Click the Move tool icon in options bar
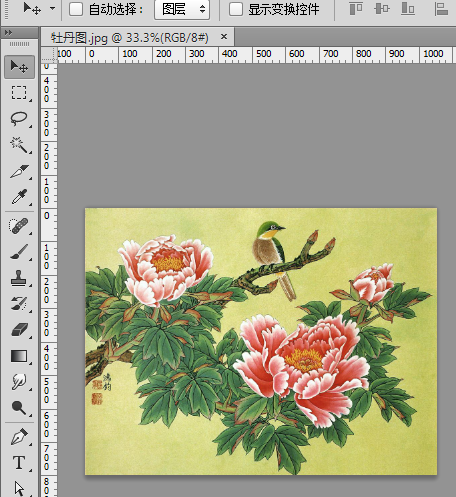Viewport: 456px width, 497px height. tap(32, 9)
